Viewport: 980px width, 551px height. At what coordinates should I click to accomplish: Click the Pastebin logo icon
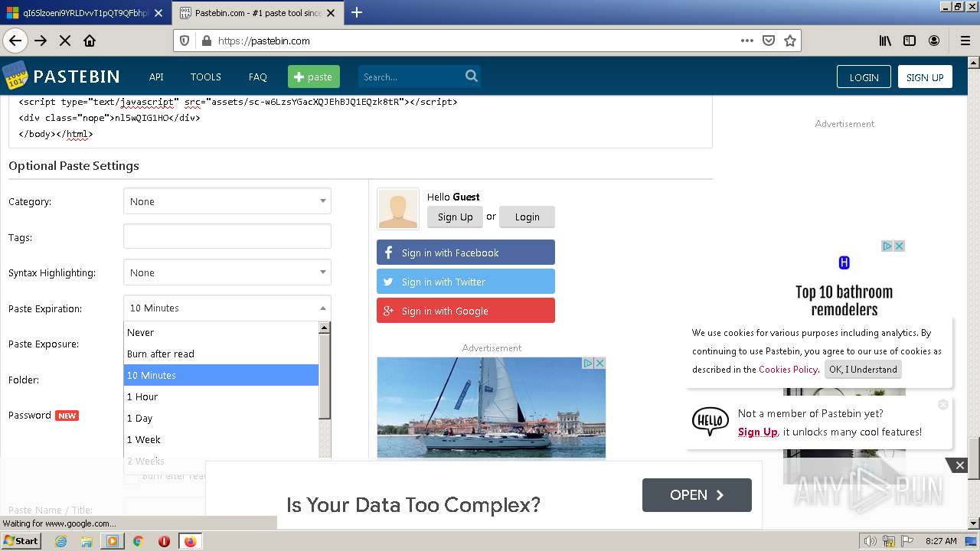15,77
